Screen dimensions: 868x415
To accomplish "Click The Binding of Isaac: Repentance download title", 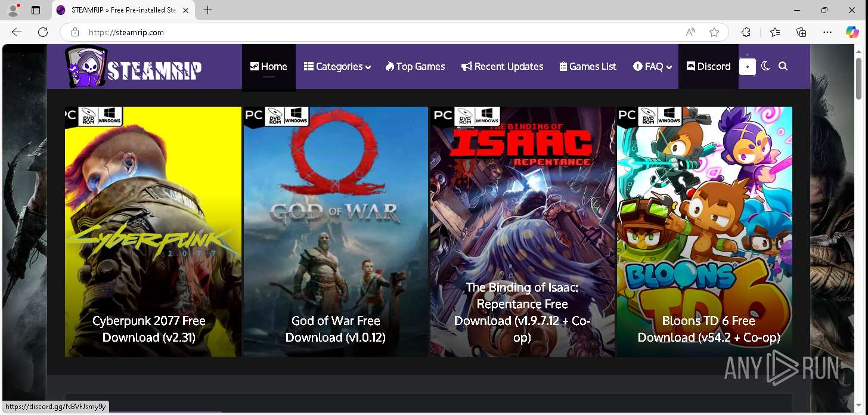I will click(x=522, y=312).
